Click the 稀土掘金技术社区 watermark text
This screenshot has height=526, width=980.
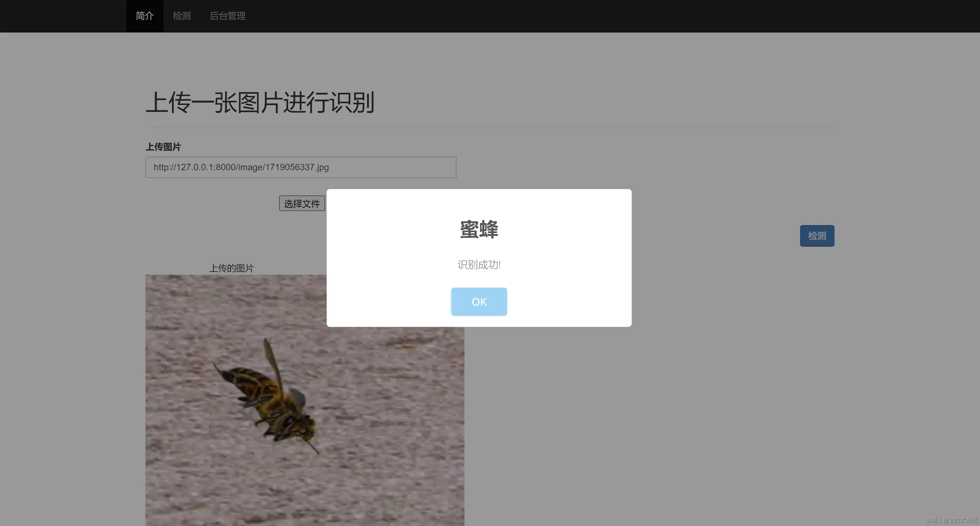(x=951, y=520)
